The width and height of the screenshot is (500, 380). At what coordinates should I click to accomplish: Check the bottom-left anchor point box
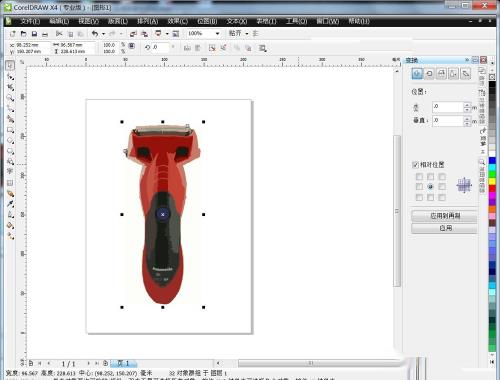(x=419, y=197)
